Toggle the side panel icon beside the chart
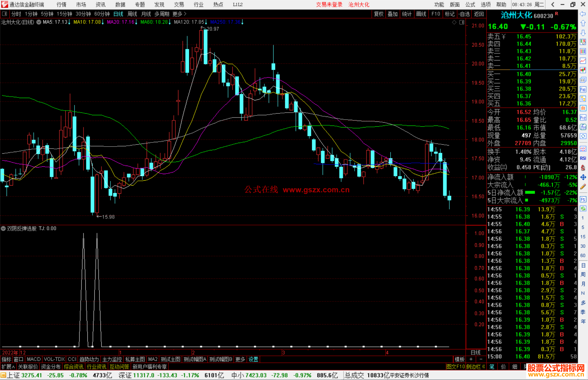Image resolution: width=588 pixels, height=380 pixels. point(462,22)
